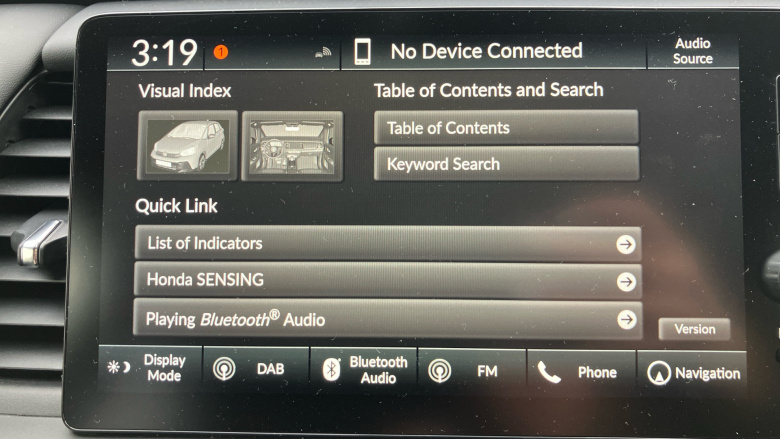Select Bluetooth Audio source
This screenshot has height=439, width=780.
coord(364,370)
